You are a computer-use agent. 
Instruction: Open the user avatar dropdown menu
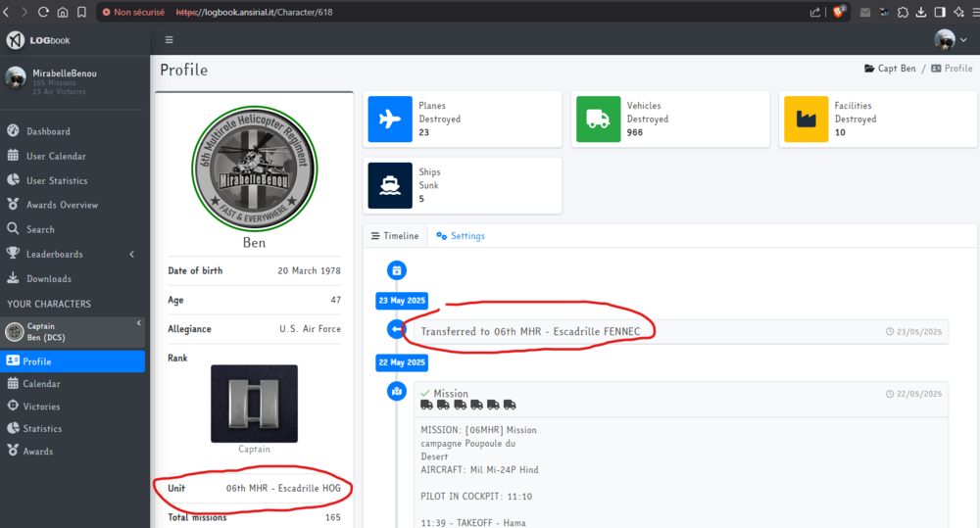[x=950, y=40]
